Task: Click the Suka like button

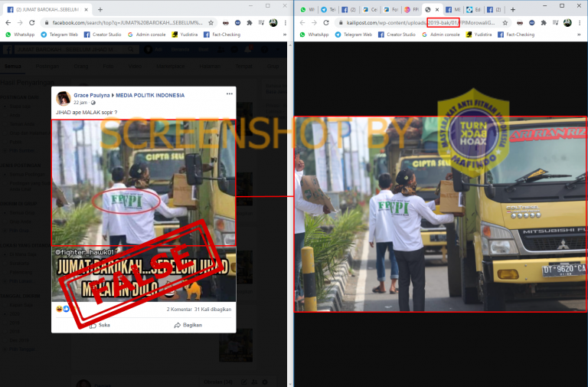Action: click(100, 325)
